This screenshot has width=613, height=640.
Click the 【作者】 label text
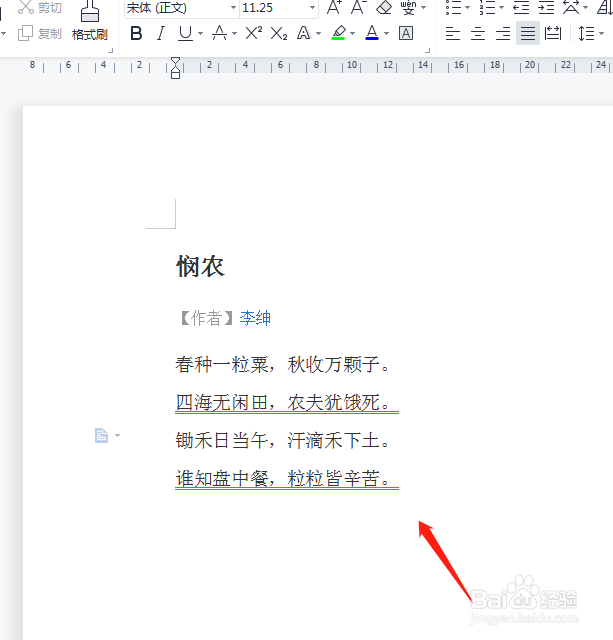pyautogui.click(x=207, y=318)
